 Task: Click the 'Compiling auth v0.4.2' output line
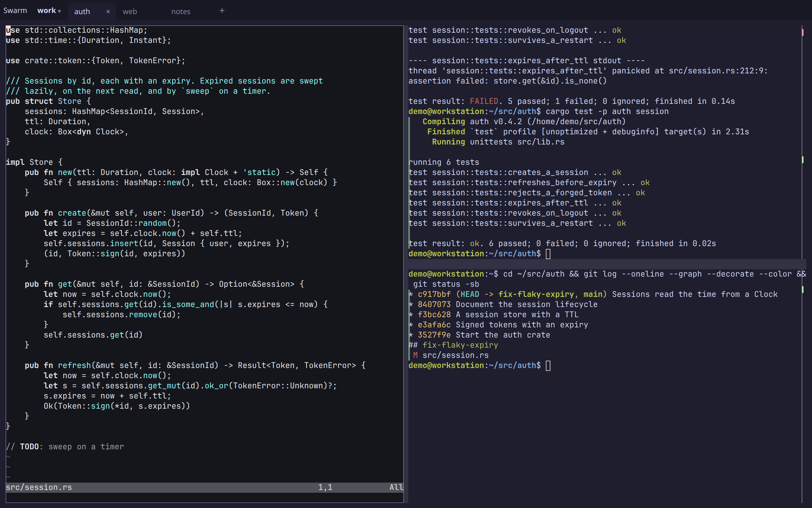point(524,122)
